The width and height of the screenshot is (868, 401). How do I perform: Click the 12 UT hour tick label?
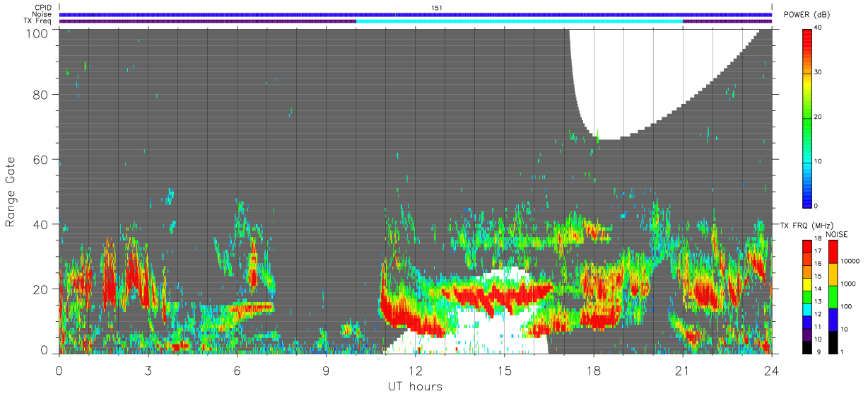click(x=415, y=369)
